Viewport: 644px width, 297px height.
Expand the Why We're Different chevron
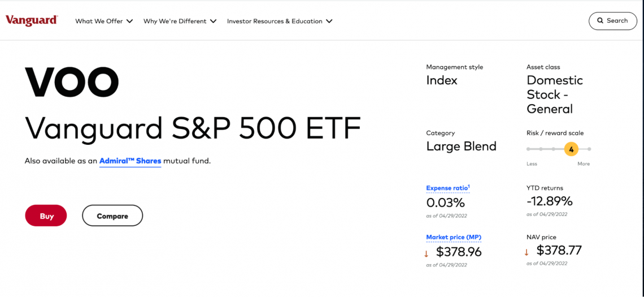click(213, 21)
